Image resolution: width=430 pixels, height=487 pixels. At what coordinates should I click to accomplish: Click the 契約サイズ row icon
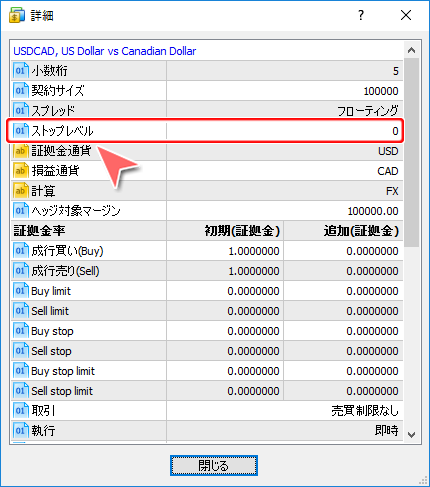[21, 90]
